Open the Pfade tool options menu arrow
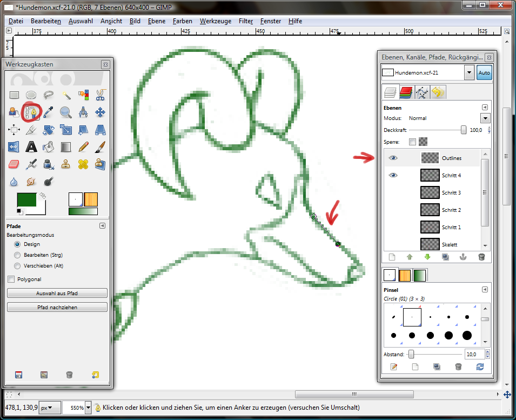Image resolution: width=516 pixels, height=420 pixels. point(102,226)
